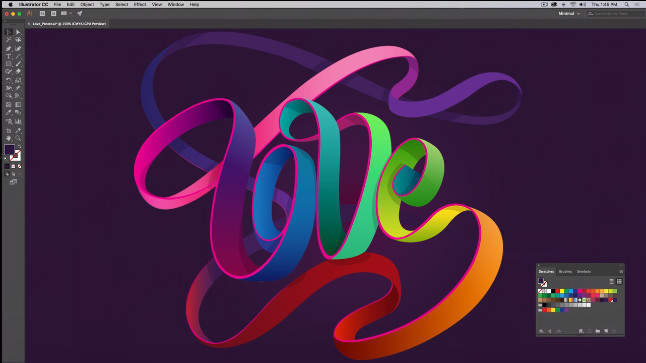Screen dimensions: 646x363
Task: Switch Swatches panel to list view
Action: click(612, 281)
